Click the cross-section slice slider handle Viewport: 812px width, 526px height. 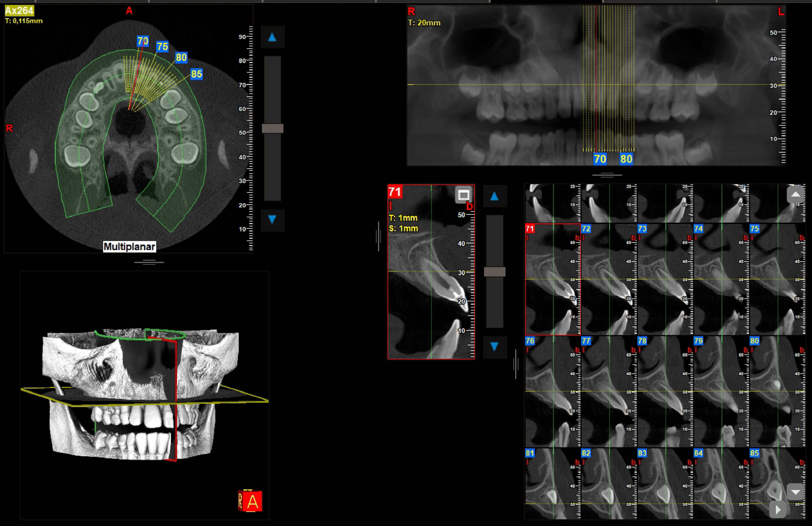point(494,272)
